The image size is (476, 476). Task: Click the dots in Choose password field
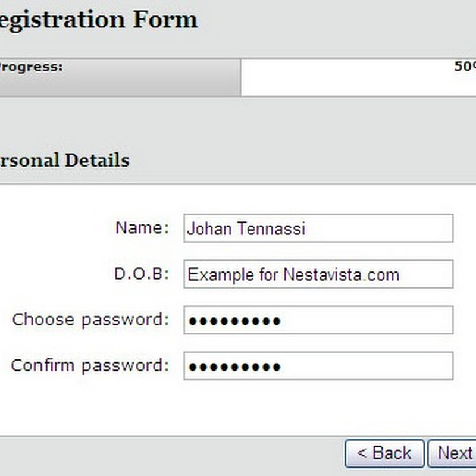pos(234,321)
